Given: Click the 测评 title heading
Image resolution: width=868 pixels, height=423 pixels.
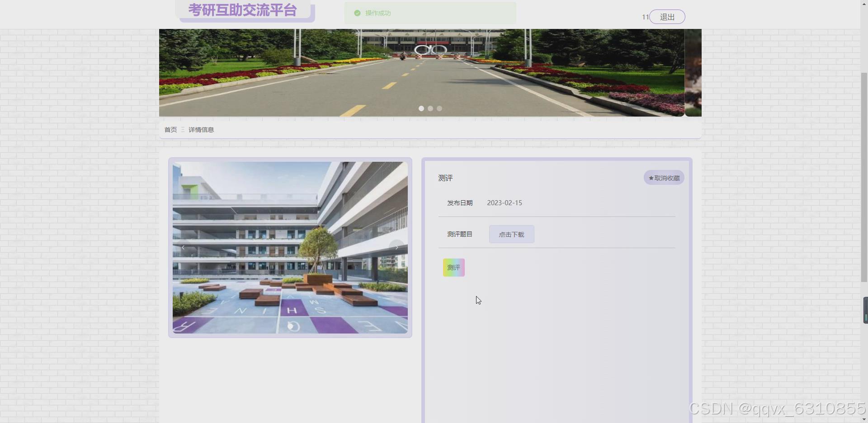Looking at the screenshot, I should (x=445, y=178).
